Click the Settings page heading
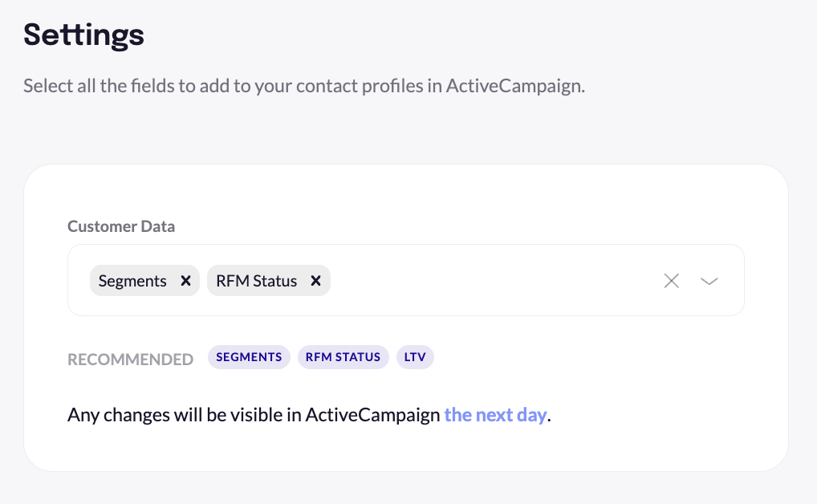 pyautogui.click(x=83, y=35)
